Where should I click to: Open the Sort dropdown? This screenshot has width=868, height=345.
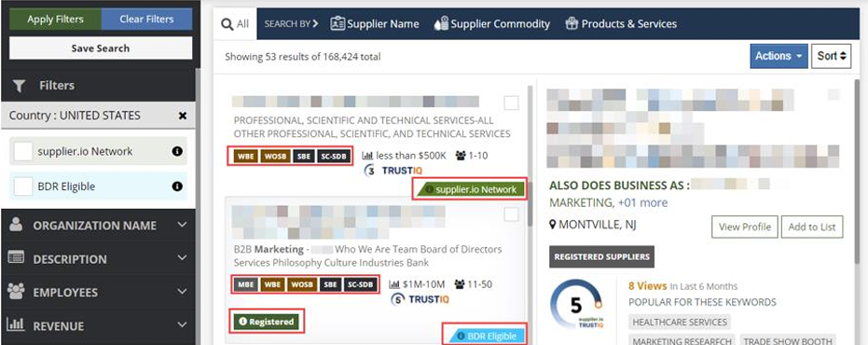click(x=832, y=56)
